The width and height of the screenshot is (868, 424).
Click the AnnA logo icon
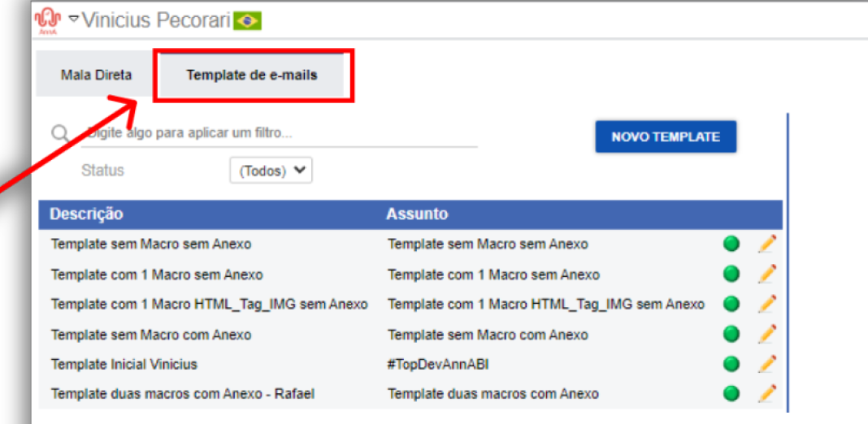coord(47,23)
